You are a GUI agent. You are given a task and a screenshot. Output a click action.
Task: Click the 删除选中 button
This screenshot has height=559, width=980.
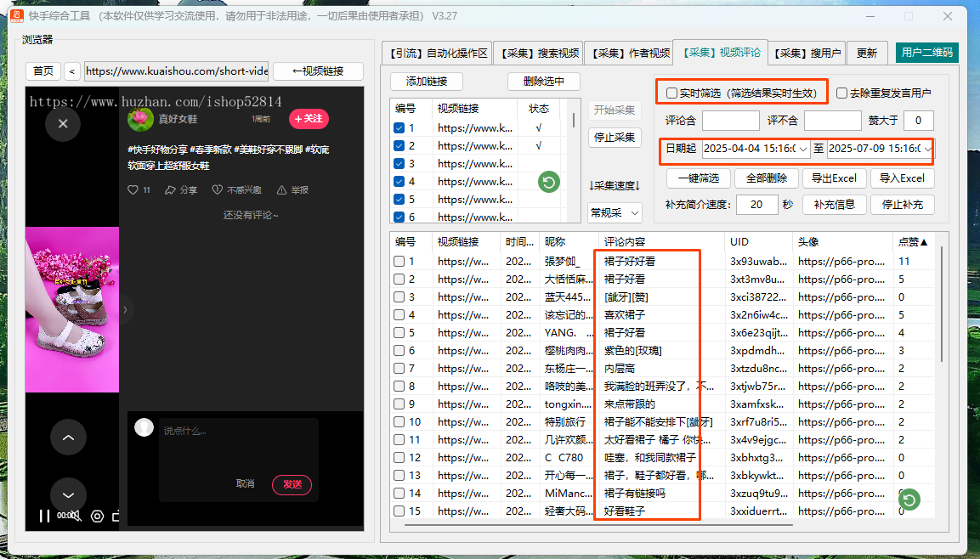tap(544, 82)
